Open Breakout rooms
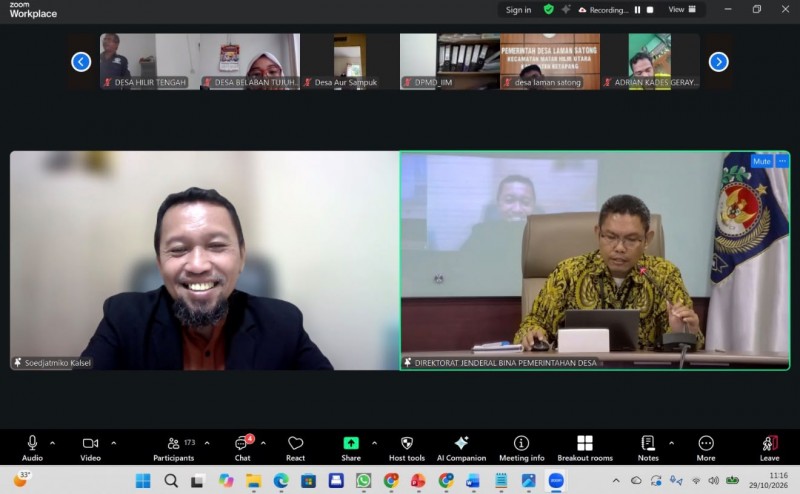This screenshot has width=800, height=494. [x=585, y=448]
